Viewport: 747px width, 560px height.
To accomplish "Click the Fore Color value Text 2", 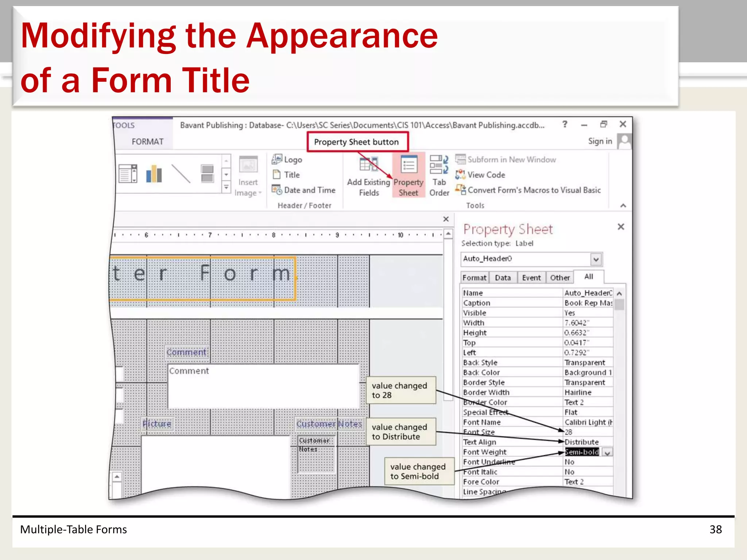I will pos(588,482).
